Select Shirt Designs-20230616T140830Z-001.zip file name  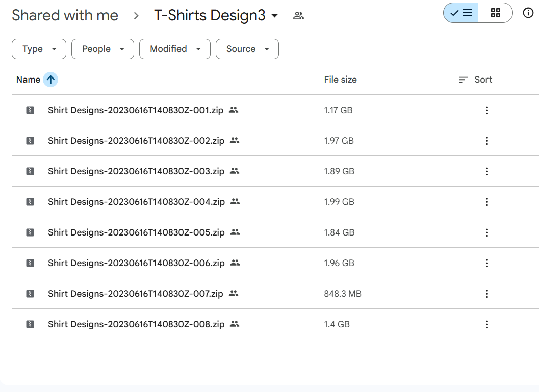click(136, 110)
